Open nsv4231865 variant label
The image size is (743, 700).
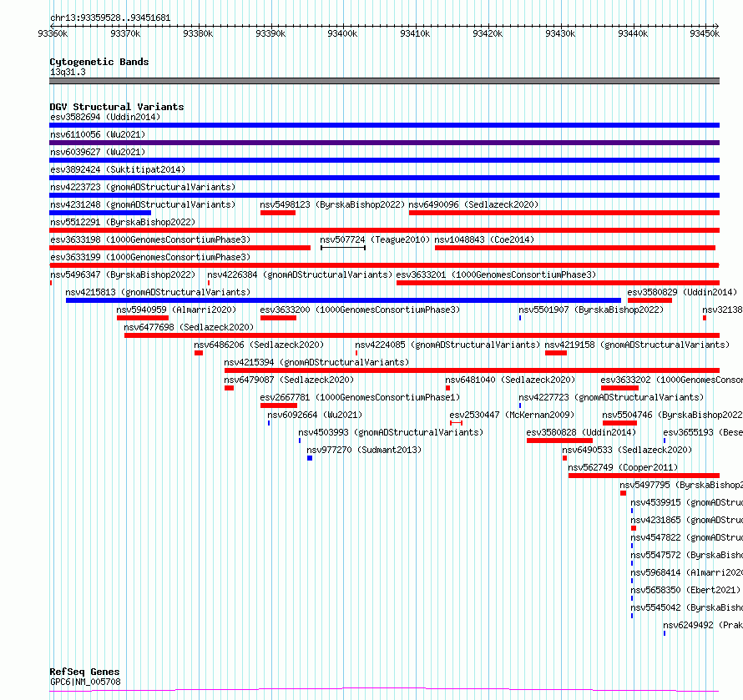tap(686, 520)
